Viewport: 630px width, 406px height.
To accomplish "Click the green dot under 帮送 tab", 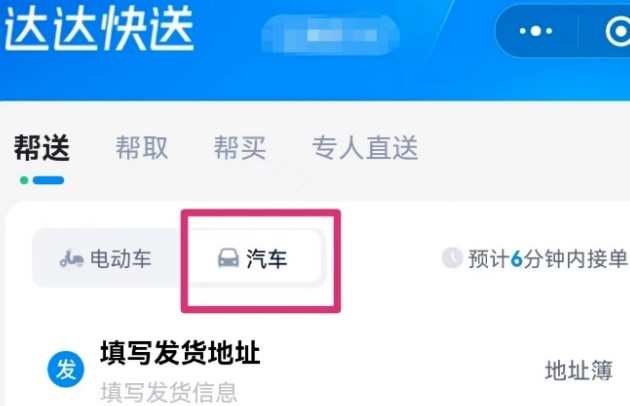I will [x=24, y=180].
